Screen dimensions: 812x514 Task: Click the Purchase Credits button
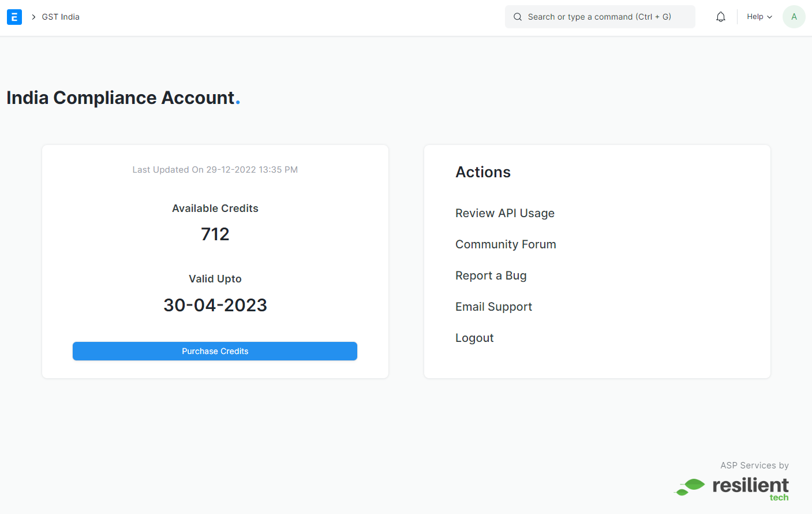tap(215, 351)
